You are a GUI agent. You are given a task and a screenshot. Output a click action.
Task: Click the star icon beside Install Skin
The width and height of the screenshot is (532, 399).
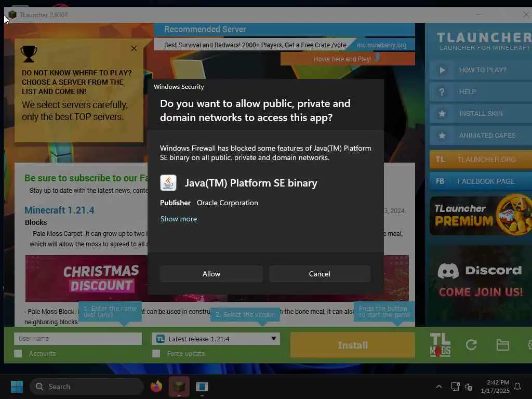point(442,114)
